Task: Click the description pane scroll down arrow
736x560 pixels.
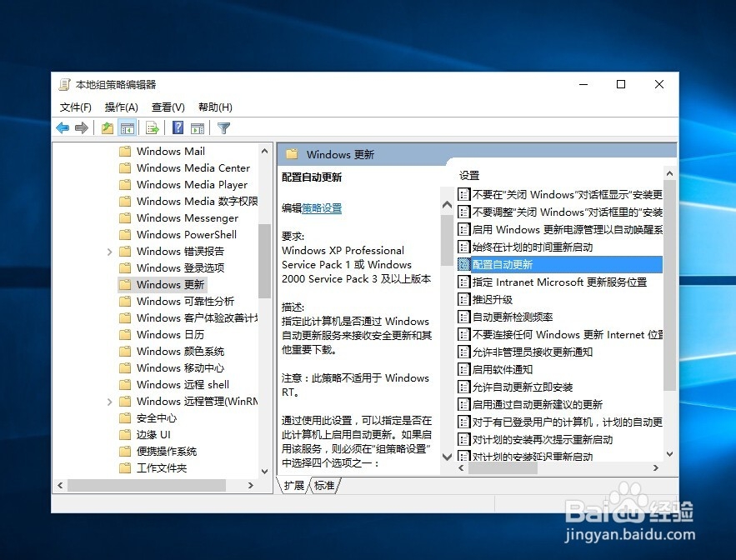Action: tap(448, 457)
